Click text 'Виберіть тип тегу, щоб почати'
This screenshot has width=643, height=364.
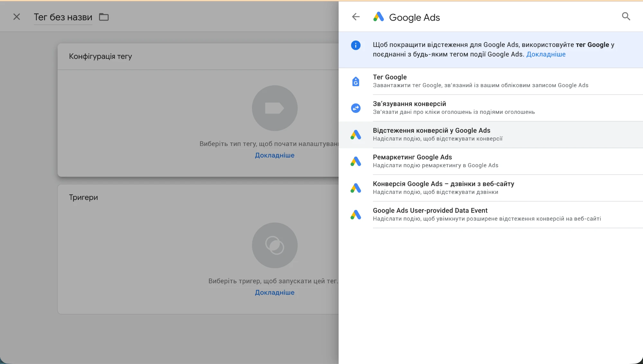(x=249, y=144)
